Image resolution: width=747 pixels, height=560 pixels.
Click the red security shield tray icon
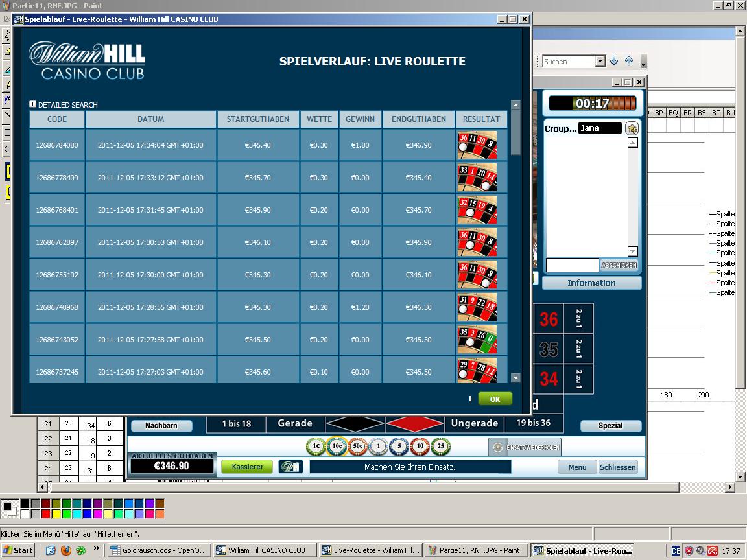coord(689,550)
